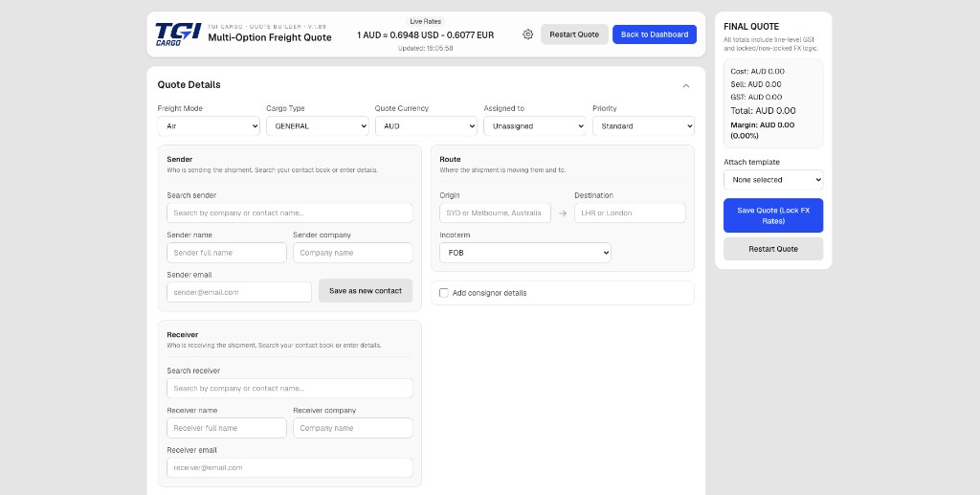
Task: Click the Sender section heading
Action: click(x=179, y=159)
